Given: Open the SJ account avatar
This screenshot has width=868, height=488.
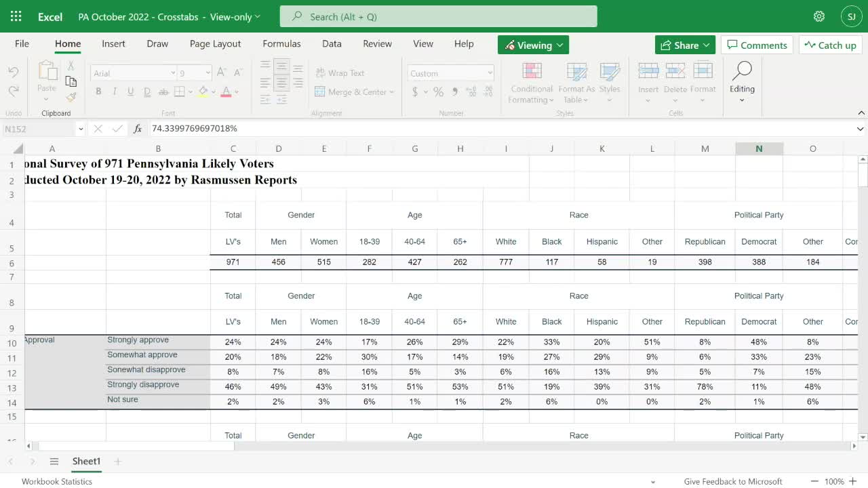Looking at the screenshot, I should (852, 16).
